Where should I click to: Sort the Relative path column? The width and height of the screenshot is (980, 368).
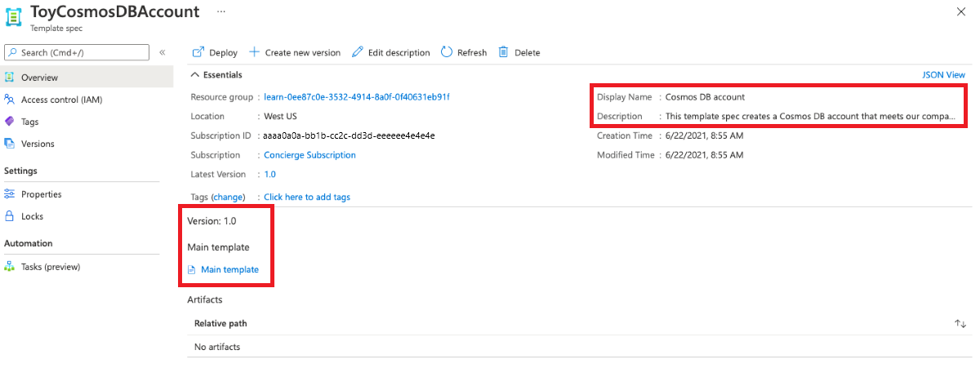point(960,324)
